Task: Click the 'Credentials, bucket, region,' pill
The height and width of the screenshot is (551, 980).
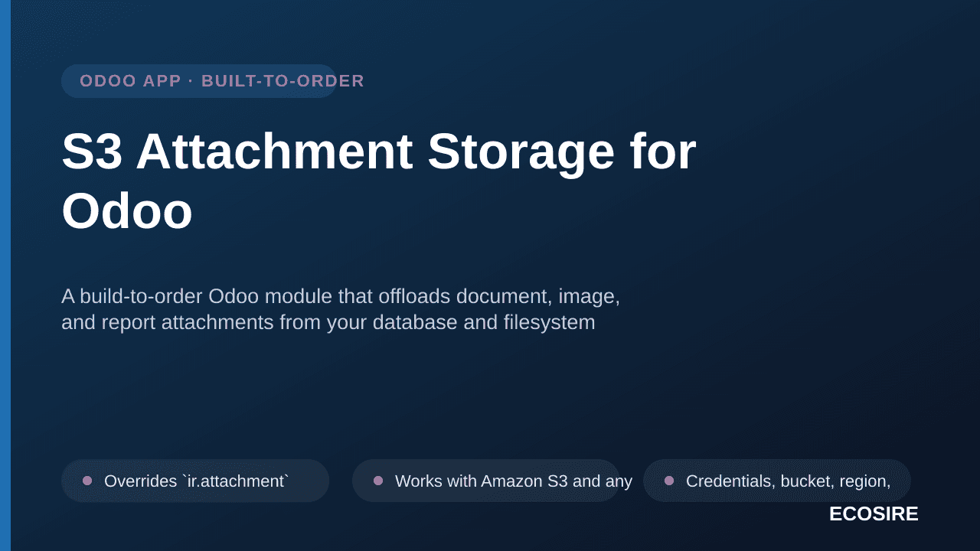Action: coord(777,481)
